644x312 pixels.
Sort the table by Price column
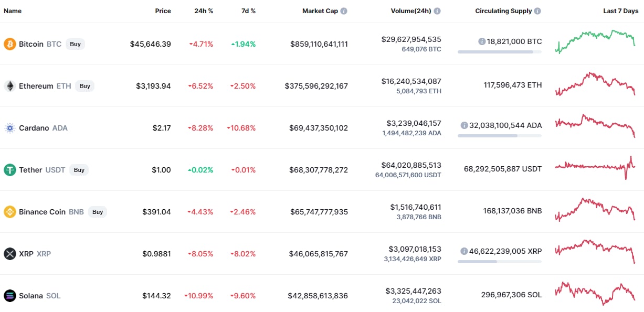(x=163, y=11)
